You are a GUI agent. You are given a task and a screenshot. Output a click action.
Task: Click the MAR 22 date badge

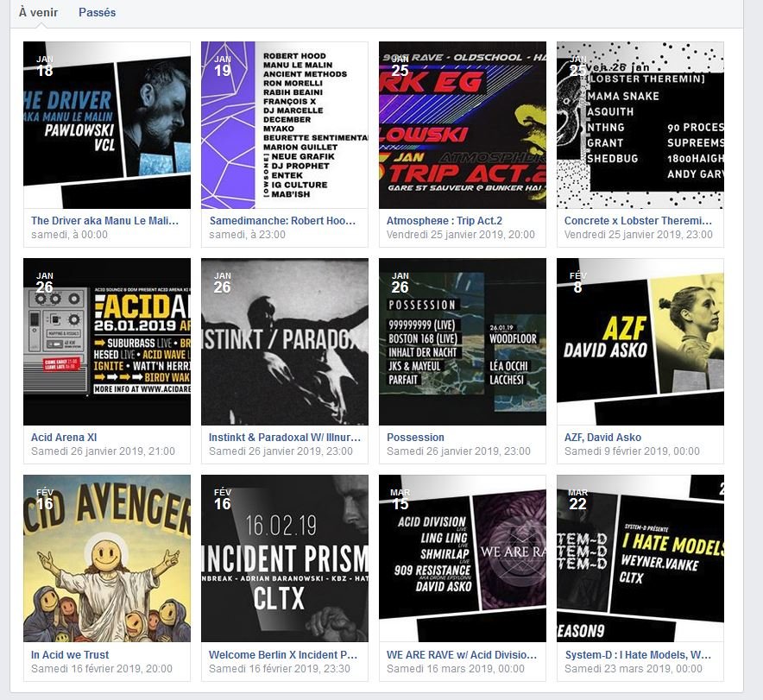(578, 500)
